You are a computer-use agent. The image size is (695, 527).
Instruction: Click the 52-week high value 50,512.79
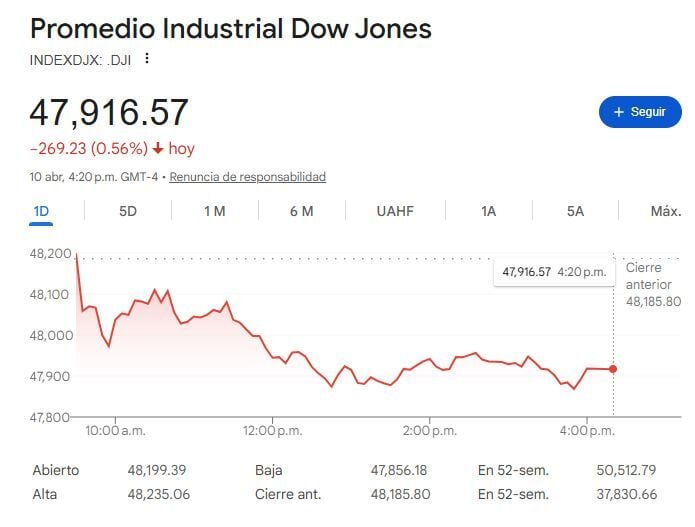pyautogui.click(x=623, y=470)
